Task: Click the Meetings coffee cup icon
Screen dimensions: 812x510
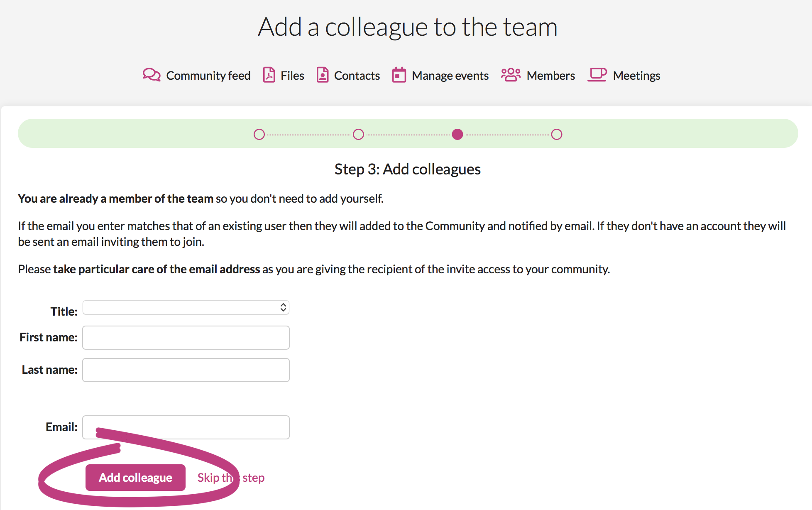Action: [x=597, y=75]
